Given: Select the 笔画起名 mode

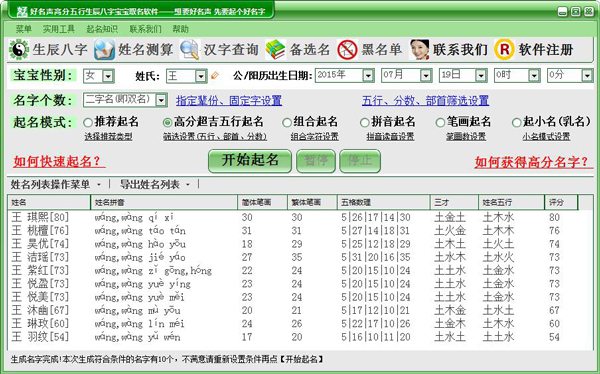Looking at the screenshot, I should tap(440, 122).
